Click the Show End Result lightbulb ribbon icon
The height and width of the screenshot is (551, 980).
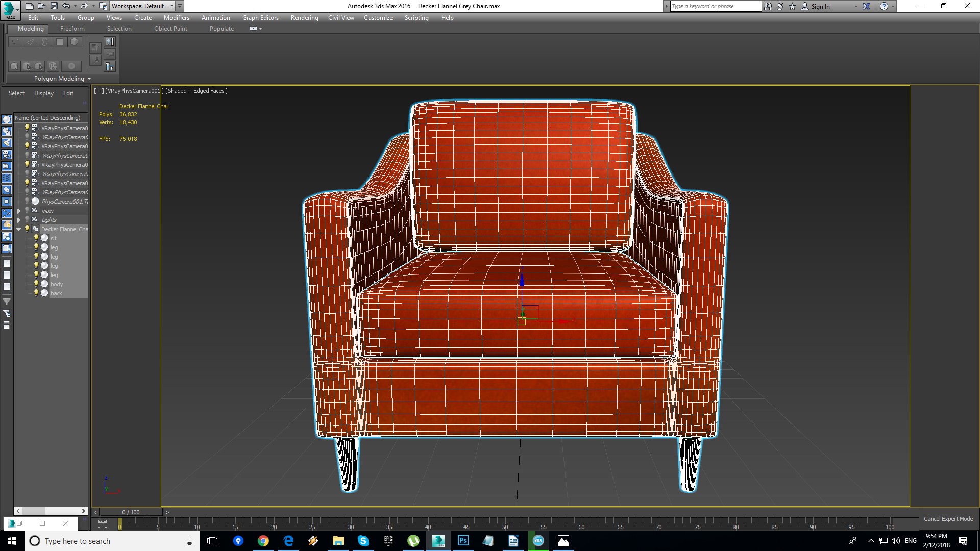pos(110,42)
